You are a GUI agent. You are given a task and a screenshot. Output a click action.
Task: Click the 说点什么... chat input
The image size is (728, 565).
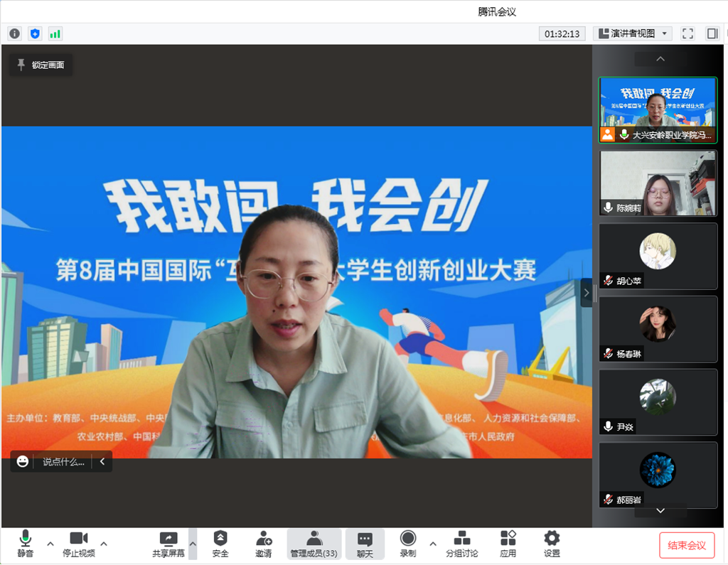63,461
